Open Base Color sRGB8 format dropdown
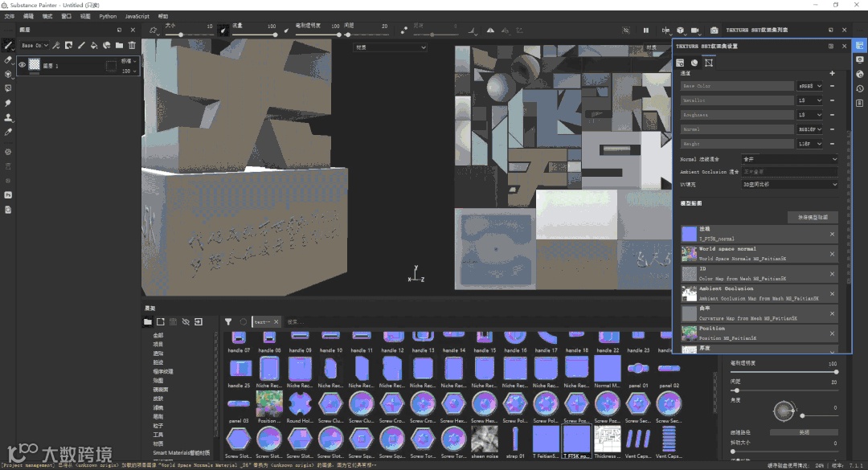The image size is (868, 470). [x=810, y=86]
